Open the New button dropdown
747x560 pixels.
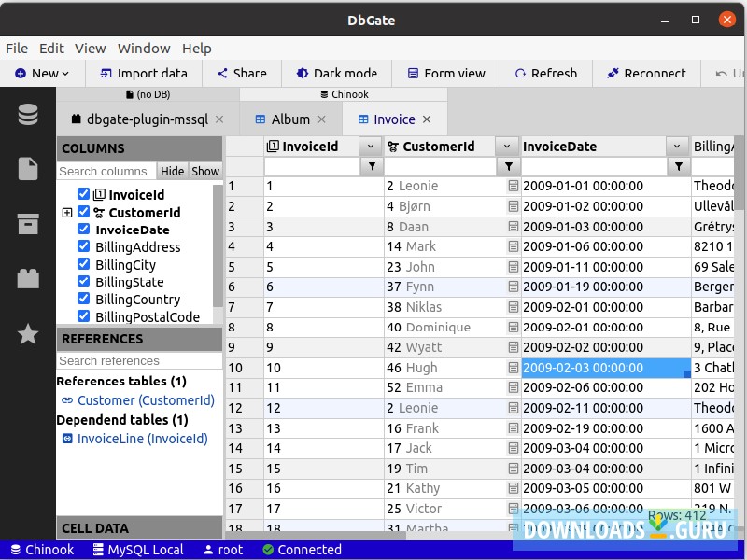(64, 73)
